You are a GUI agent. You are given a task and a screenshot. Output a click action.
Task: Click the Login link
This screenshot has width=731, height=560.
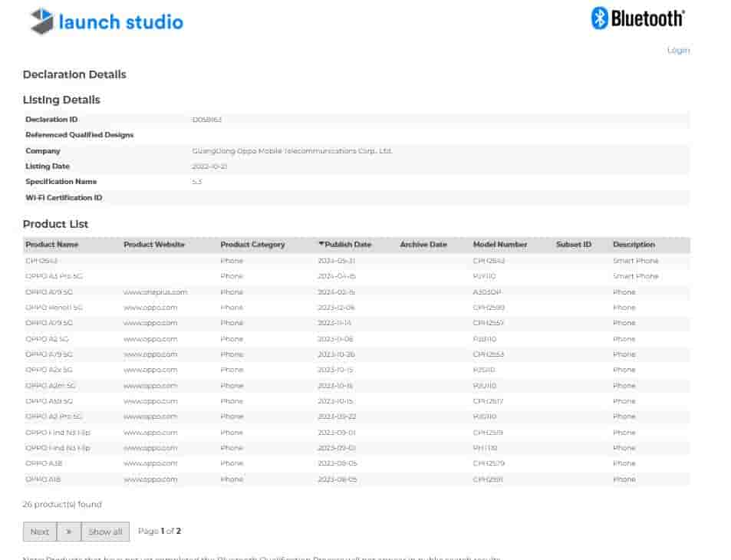point(678,50)
